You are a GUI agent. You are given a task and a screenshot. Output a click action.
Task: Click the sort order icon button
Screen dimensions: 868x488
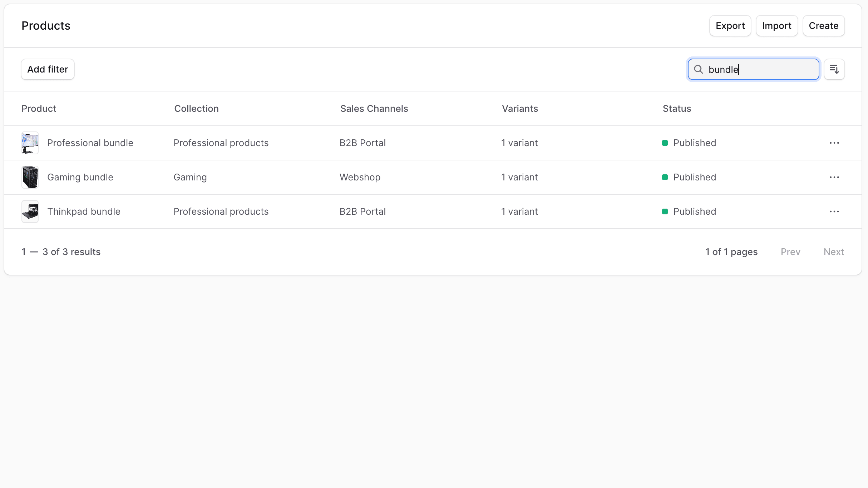[x=834, y=69]
